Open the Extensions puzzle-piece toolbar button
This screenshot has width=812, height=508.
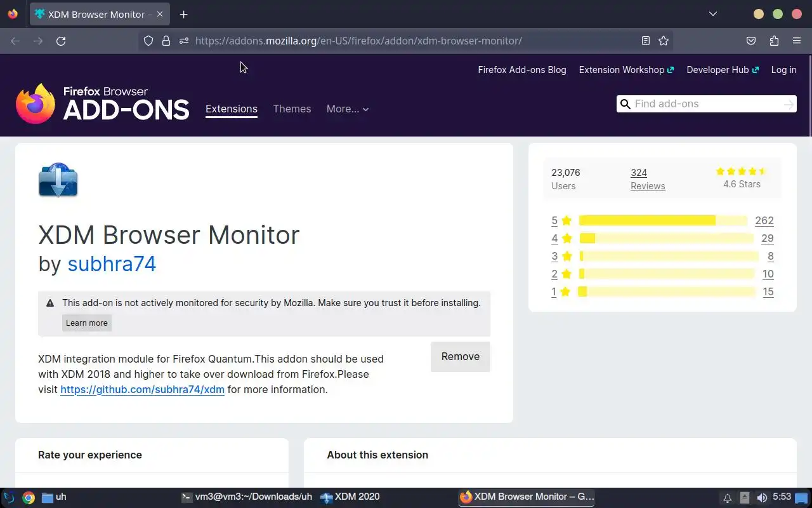(774, 41)
